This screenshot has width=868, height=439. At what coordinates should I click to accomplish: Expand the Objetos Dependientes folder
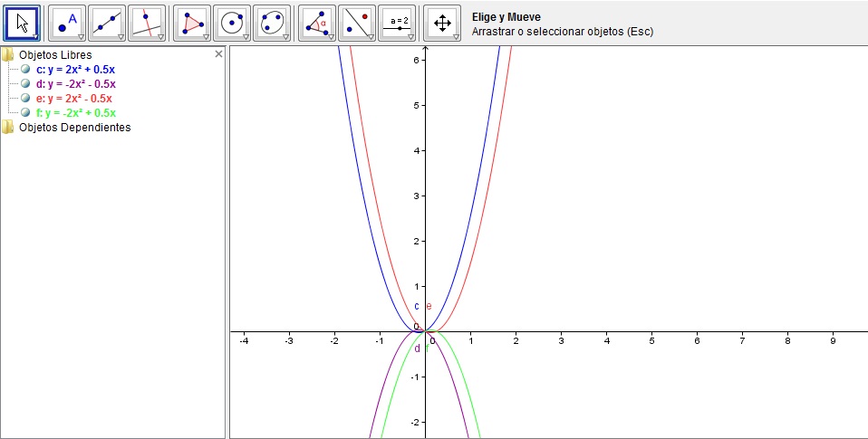pos(8,127)
